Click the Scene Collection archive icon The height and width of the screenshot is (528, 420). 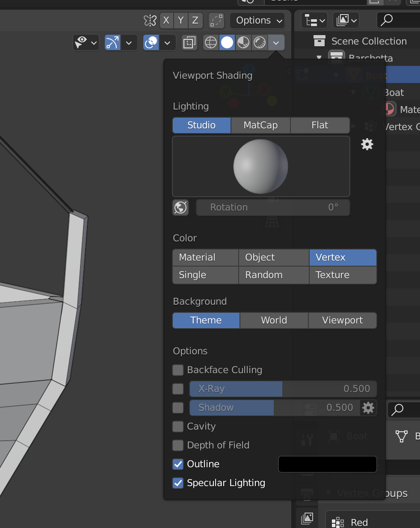click(x=319, y=41)
